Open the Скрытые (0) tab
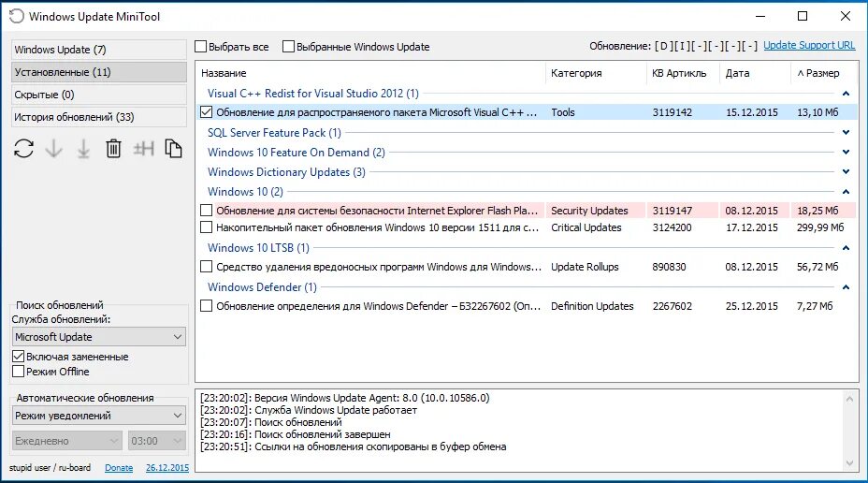The image size is (868, 483). pos(98,95)
